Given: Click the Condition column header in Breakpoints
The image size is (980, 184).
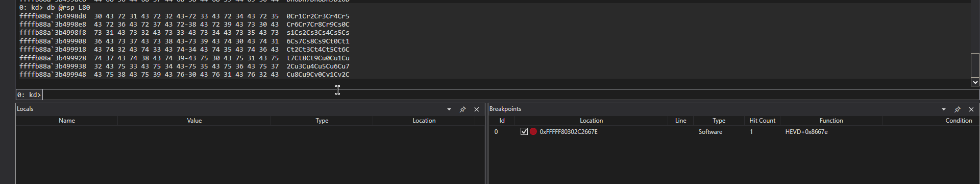Looking at the screenshot, I should 959,121.
